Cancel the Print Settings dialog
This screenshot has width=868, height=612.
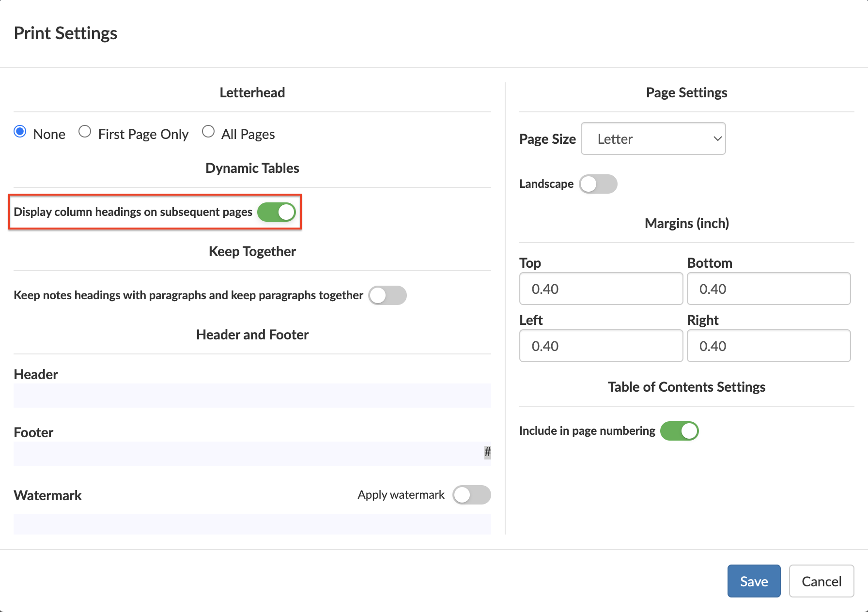821,581
